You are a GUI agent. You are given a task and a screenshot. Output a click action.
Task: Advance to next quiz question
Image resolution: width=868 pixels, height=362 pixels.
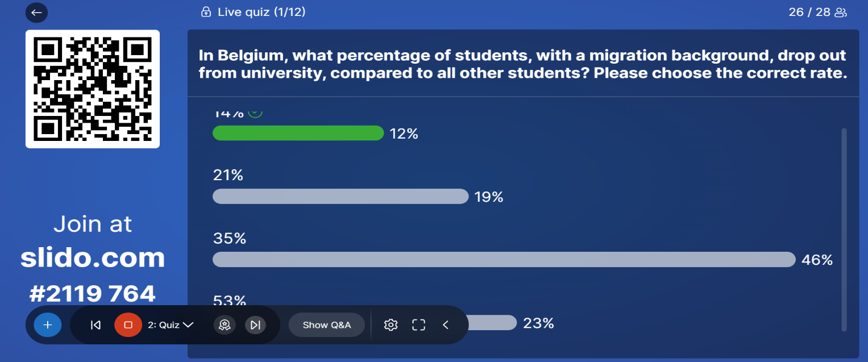(255, 325)
